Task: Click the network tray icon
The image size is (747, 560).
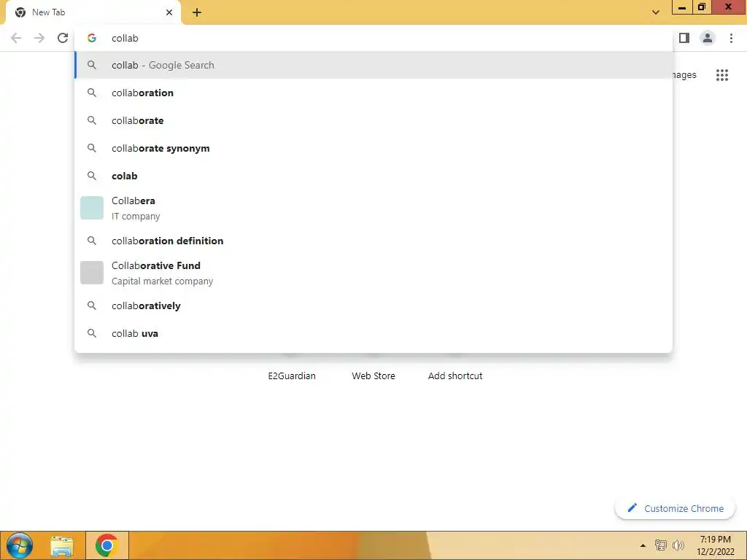Action: [x=660, y=545]
